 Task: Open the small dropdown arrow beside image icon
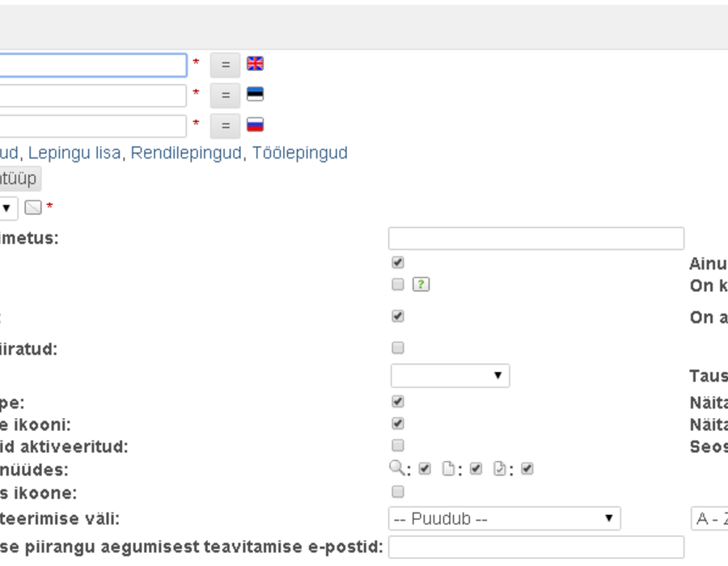(x=8, y=208)
